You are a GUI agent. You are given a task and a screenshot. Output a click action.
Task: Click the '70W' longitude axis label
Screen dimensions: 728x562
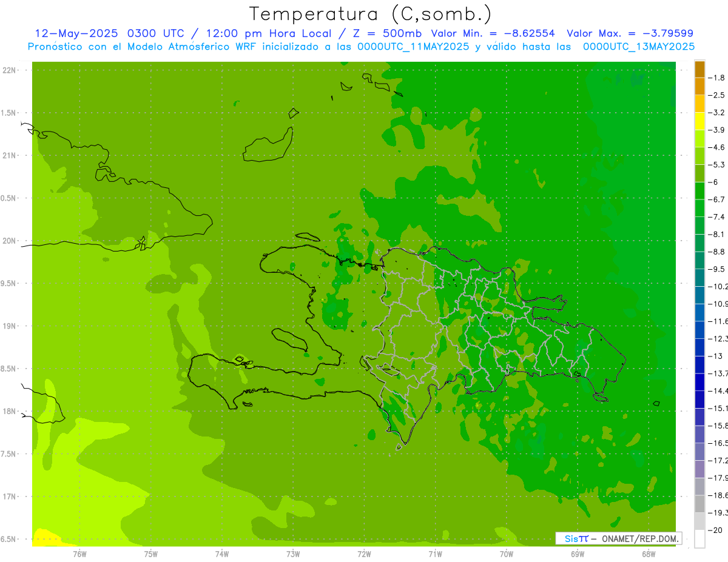(x=507, y=554)
